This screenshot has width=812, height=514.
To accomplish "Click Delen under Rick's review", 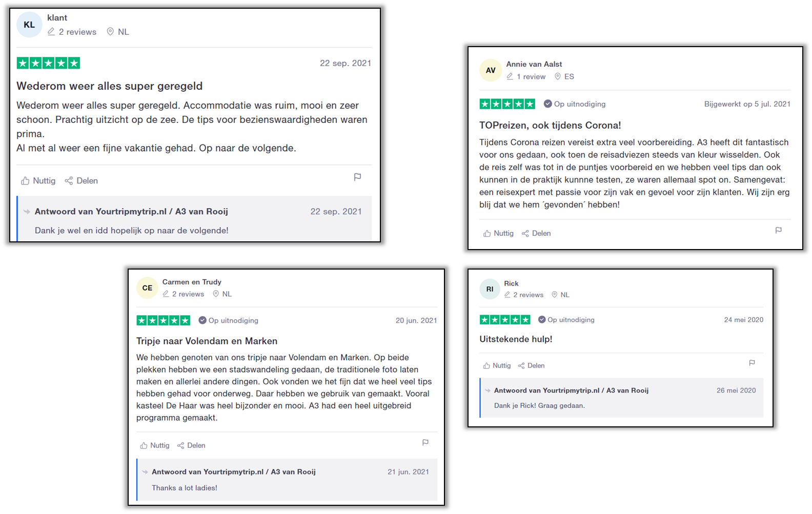I will (x=531, y=365).
